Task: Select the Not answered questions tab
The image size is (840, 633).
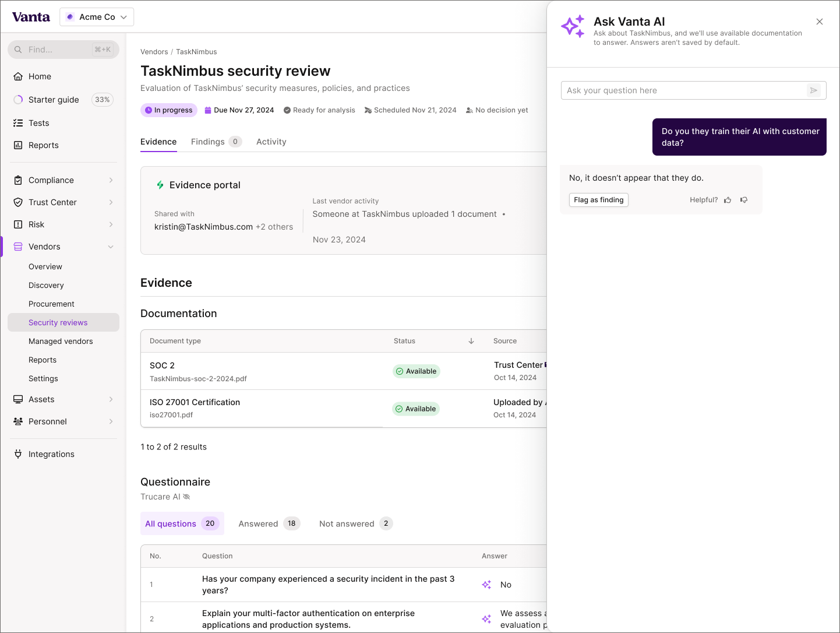Action: click(356, 523)
